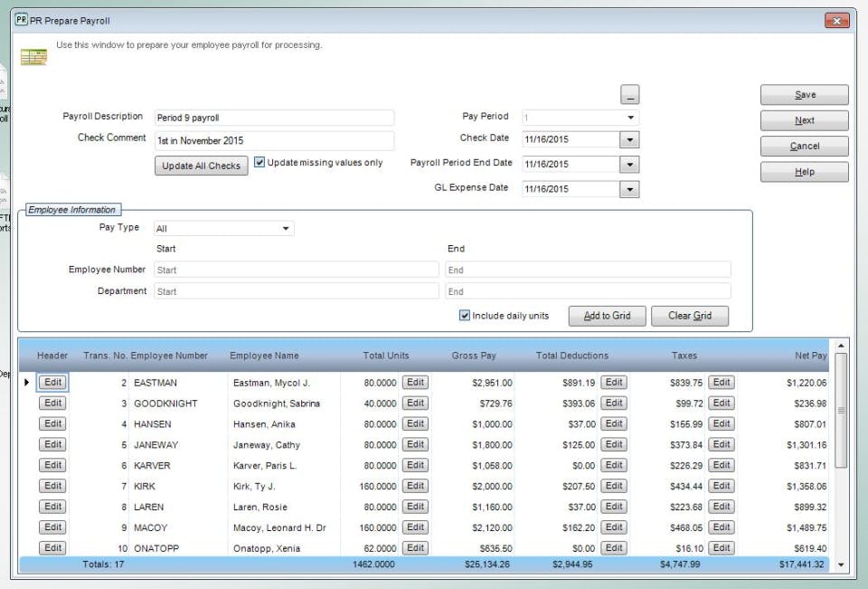Click the grid vertical scrollbar thumb
This screenshot has height=589, width=868.
pyautogui.click(x=841, y=410)
